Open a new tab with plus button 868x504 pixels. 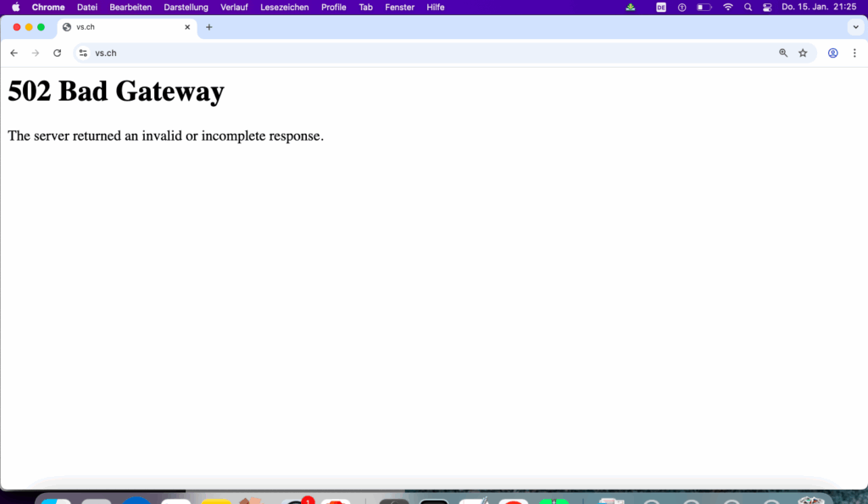209,27
